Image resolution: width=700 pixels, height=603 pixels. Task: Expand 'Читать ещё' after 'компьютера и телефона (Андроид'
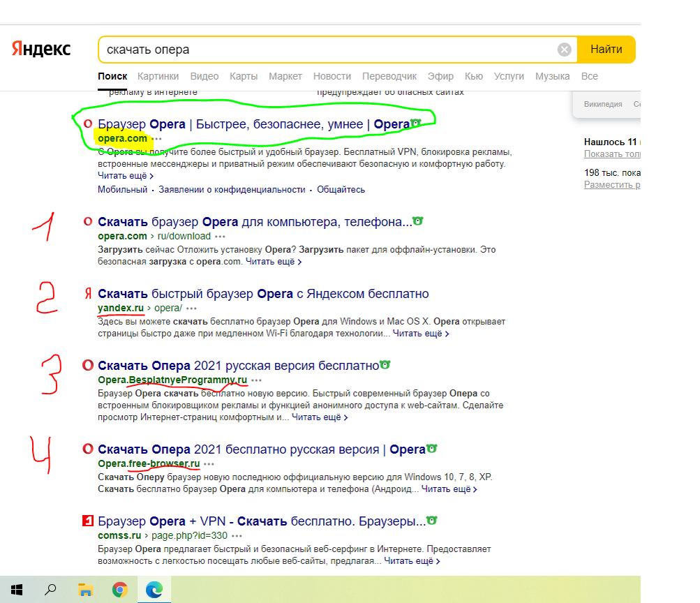point(449,489)
